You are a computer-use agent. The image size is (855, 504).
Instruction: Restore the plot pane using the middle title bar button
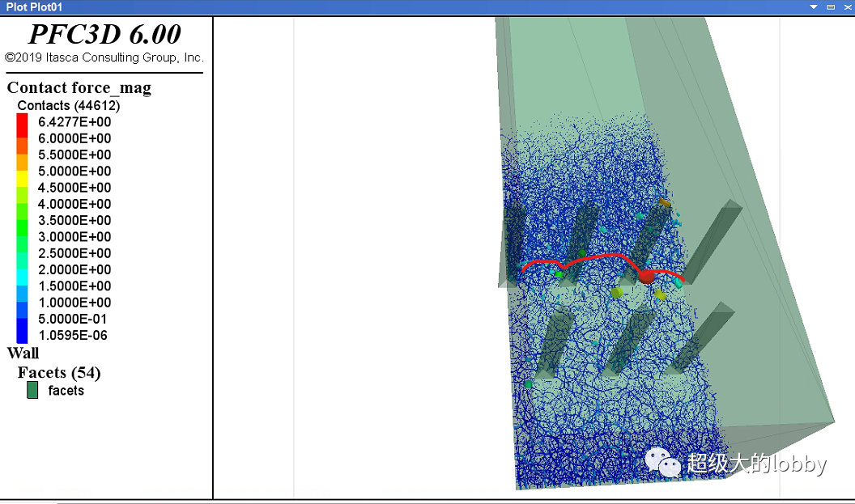pos(831,7)
